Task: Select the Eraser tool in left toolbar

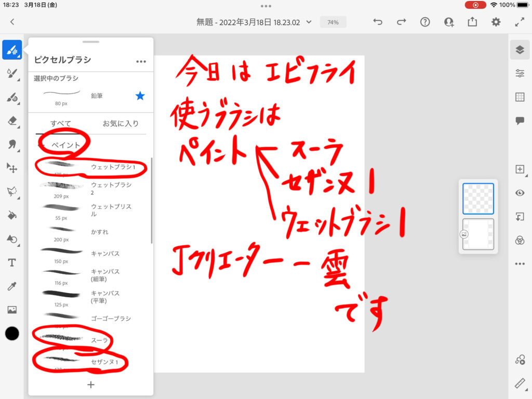Action: click(11, 121)
